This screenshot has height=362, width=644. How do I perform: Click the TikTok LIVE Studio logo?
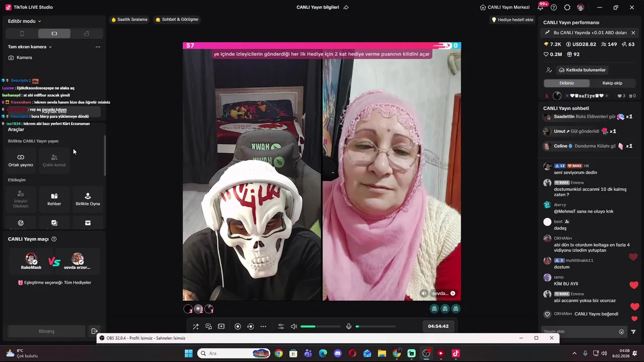8,8
